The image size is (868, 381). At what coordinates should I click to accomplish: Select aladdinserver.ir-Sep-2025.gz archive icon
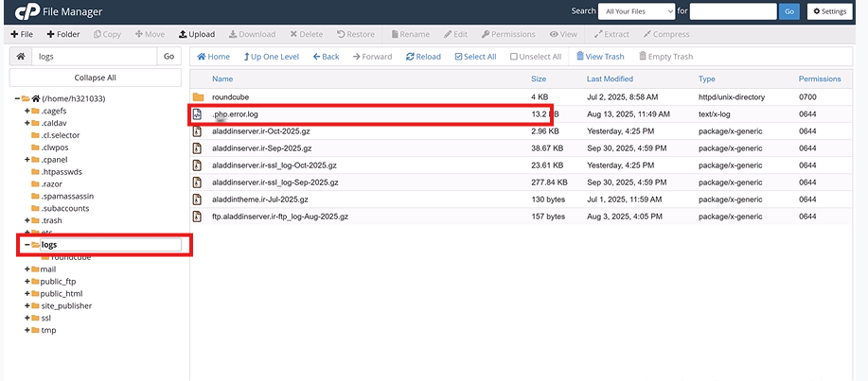point(197,148)
